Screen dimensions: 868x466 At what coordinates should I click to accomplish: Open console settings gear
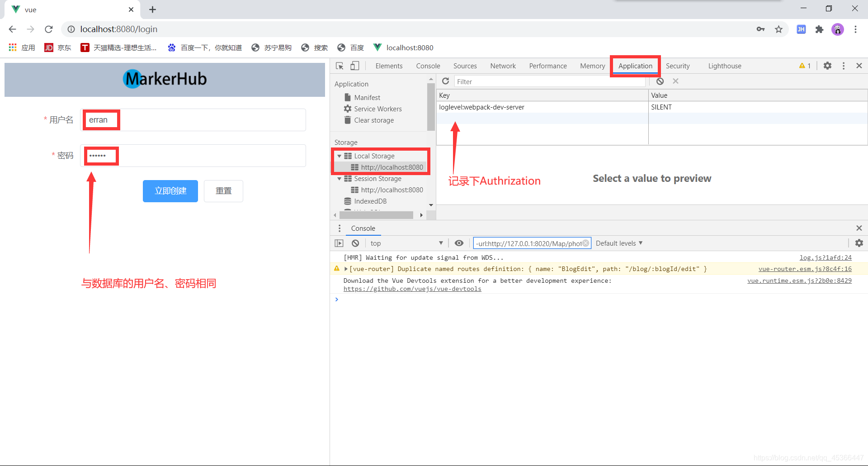pyautogui.click(x=859, y=243)
